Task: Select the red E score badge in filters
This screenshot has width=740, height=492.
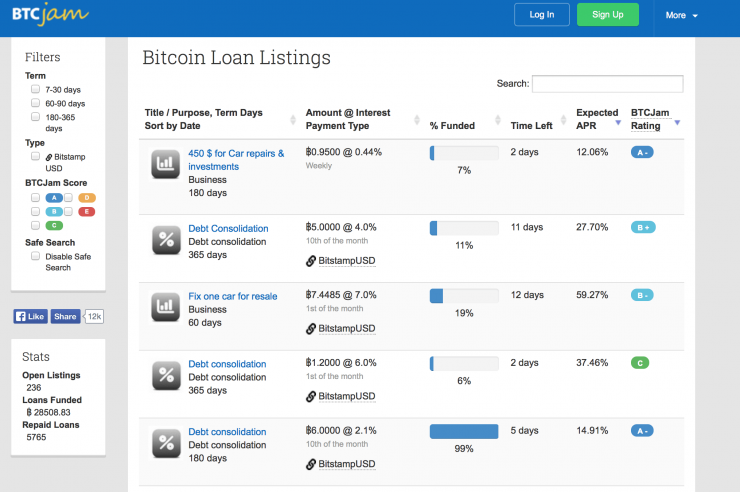Action: coord(86,212)
